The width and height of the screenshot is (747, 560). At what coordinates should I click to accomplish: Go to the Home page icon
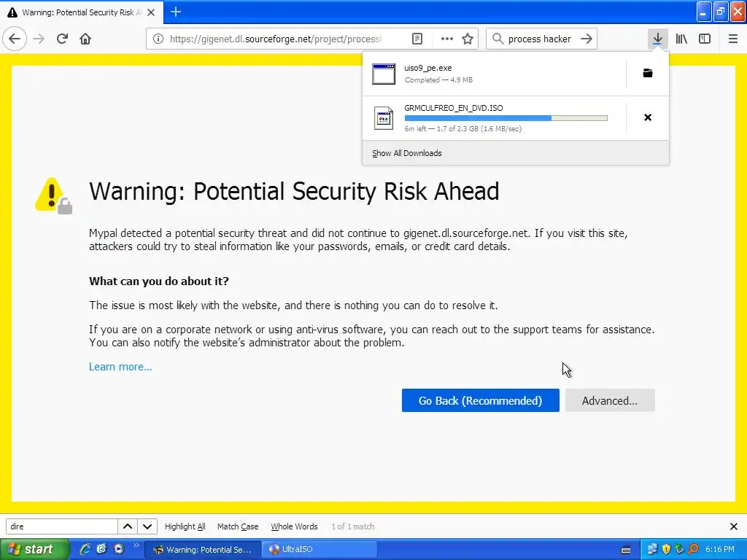(85, 39)
